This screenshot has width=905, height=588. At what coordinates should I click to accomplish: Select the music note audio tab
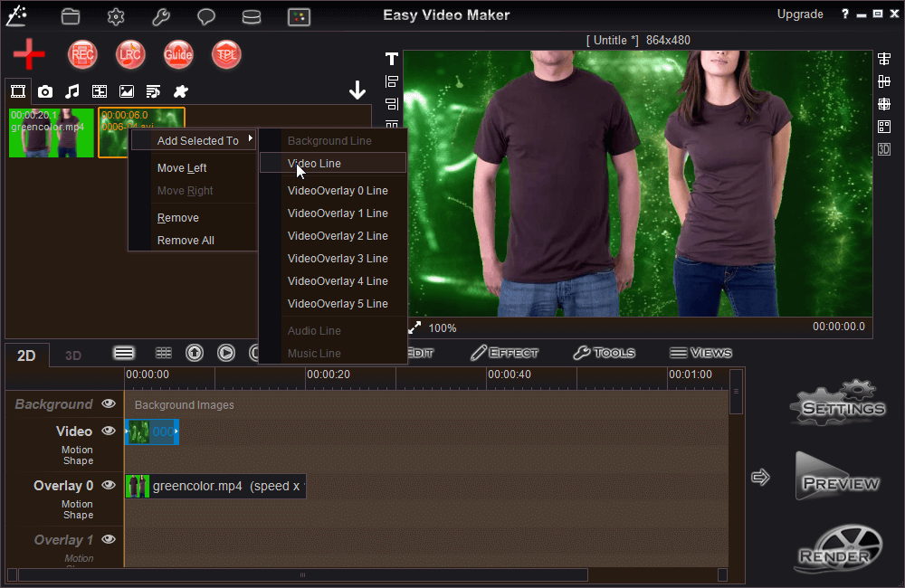coord(72,91)
